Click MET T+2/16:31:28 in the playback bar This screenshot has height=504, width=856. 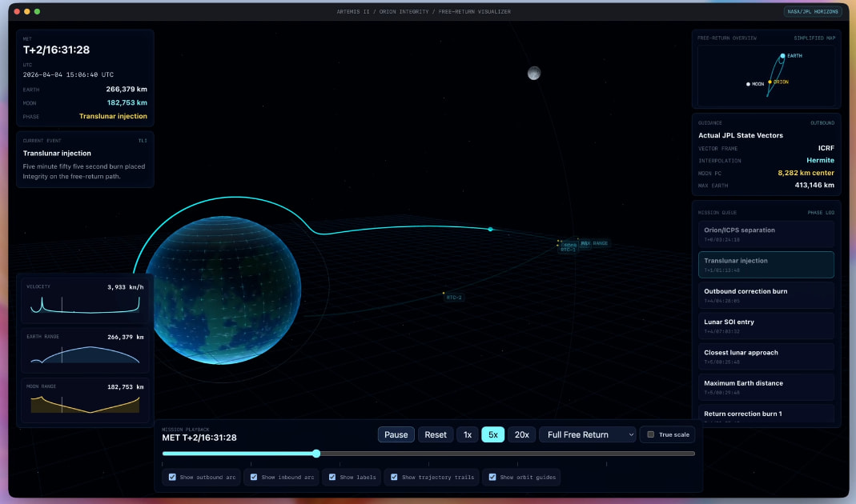click(x=199, y=438)
